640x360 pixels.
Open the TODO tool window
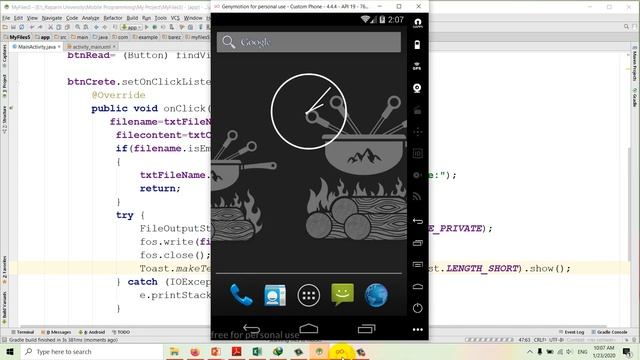(x=121, y=332)
